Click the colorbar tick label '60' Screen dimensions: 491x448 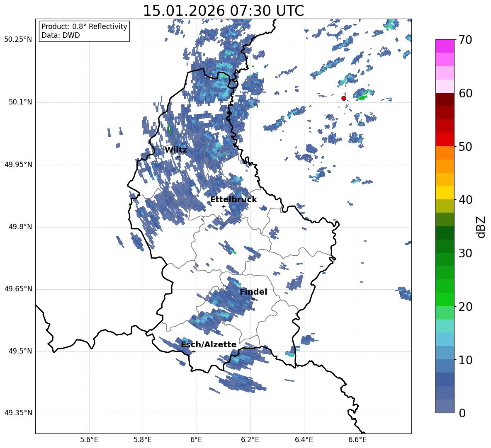click(465, 93)
